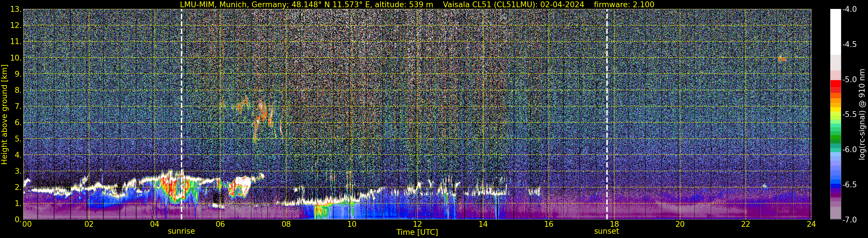Click the 'log(rc-signal) @ 910 nm' colorbar label
The height and width of the screenshot is (238, 868).
(x=862, y=115)
